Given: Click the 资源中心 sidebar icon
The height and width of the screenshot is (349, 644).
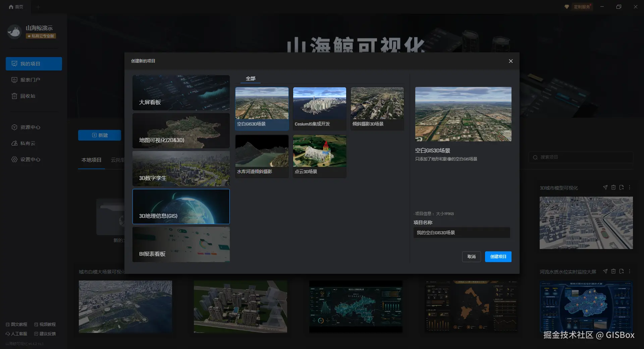Looking at the screenshot, I should [14, 127].
